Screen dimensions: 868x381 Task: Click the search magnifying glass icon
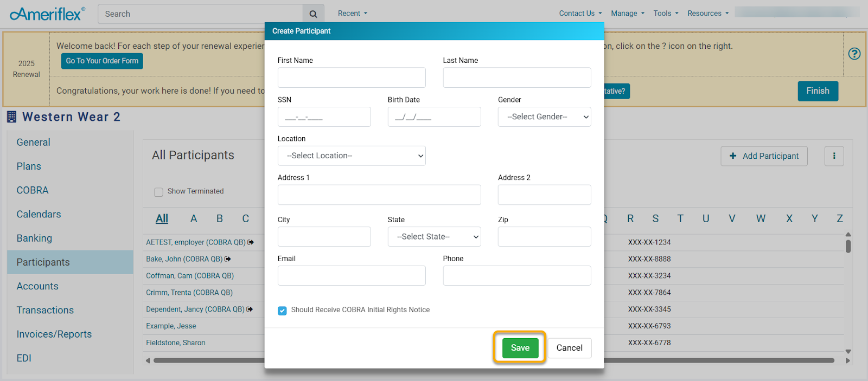(313, 14)
